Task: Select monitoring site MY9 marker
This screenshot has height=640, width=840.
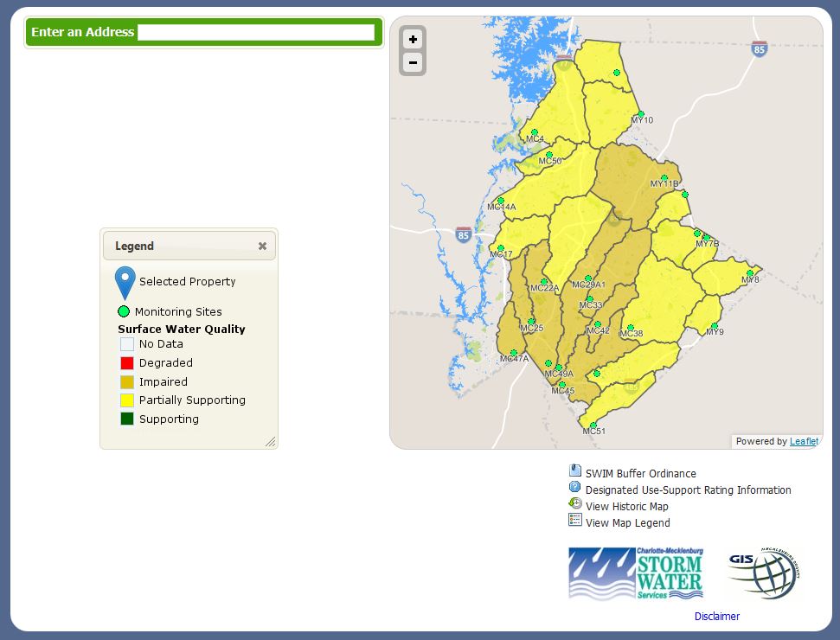Action: point(714,326)
